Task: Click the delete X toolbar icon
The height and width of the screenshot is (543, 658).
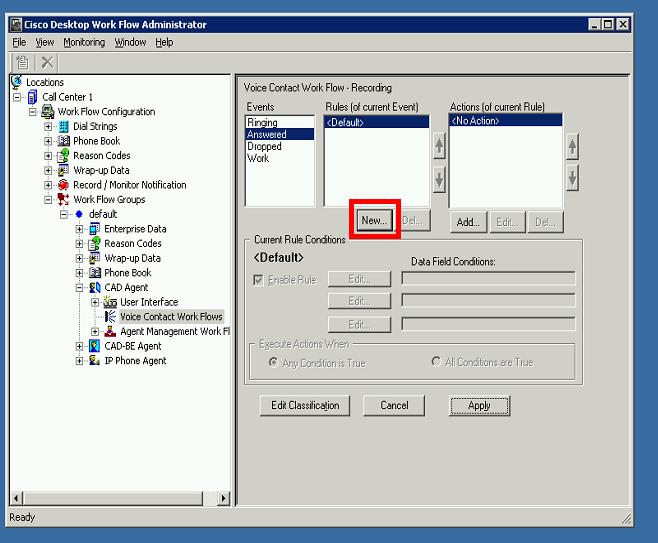Action: click(x=47, y=63)
